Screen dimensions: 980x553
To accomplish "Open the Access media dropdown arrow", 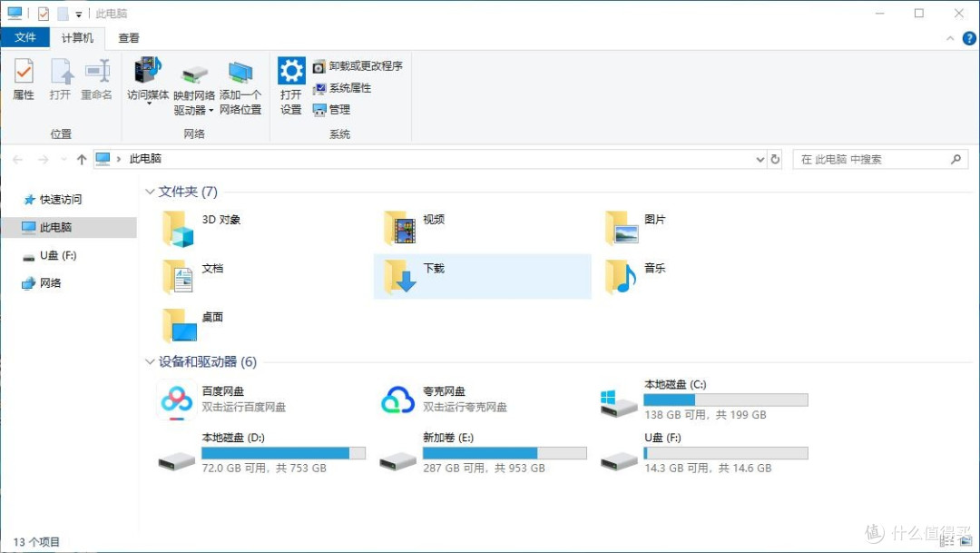I will click(149, 104).
